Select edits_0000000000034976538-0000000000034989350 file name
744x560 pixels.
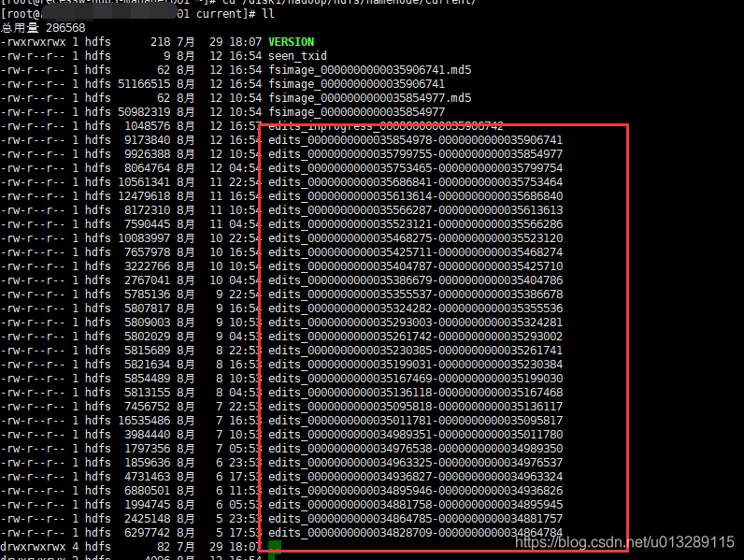pyautogui.click(x=416, y=449)
